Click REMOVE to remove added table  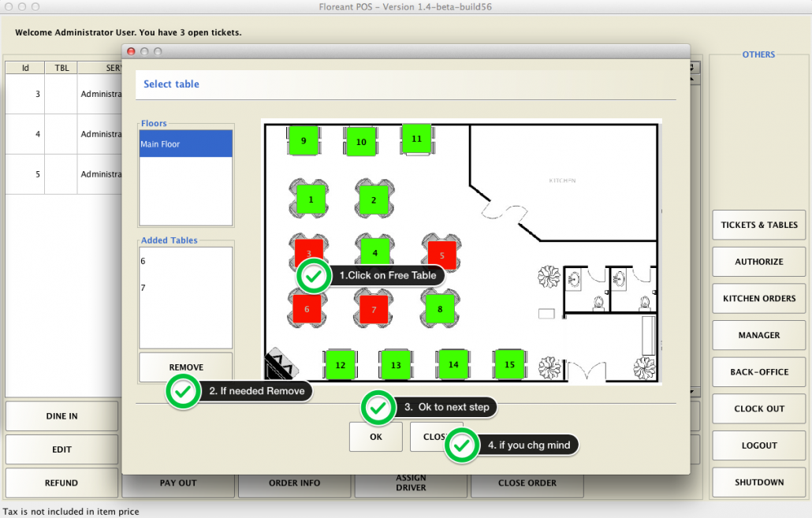tap(186, 367)
